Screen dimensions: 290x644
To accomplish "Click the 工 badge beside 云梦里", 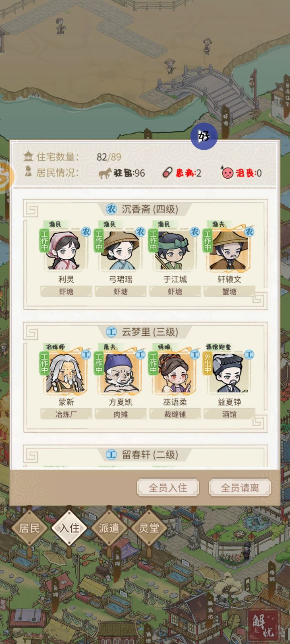I will click(111, 332).
